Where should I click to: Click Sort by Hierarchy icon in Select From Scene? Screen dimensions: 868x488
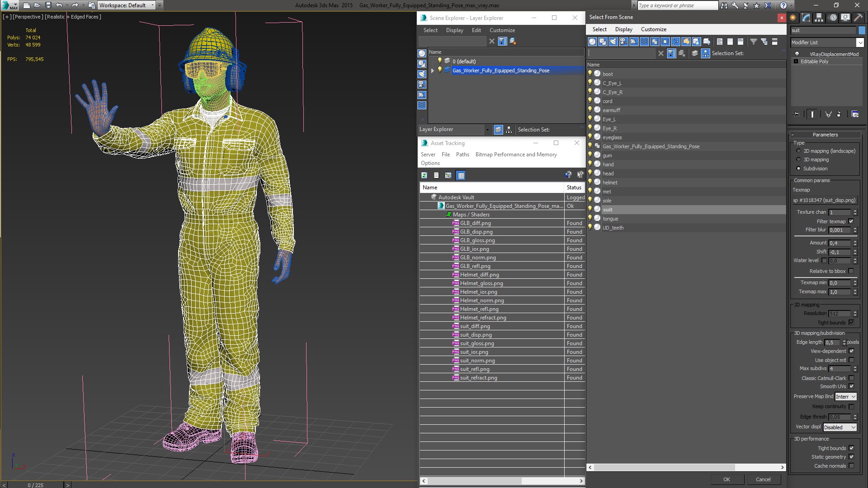tap(705, 53)
